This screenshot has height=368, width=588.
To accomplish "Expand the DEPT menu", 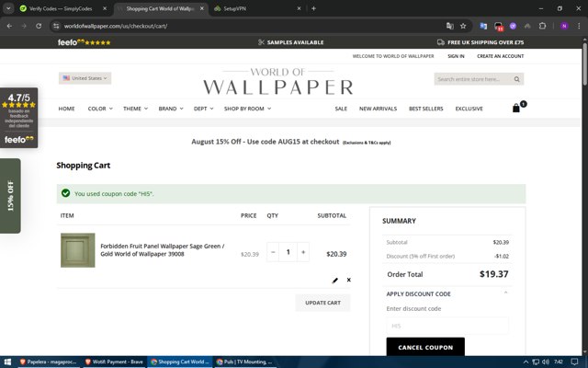I will pos(203,109).
